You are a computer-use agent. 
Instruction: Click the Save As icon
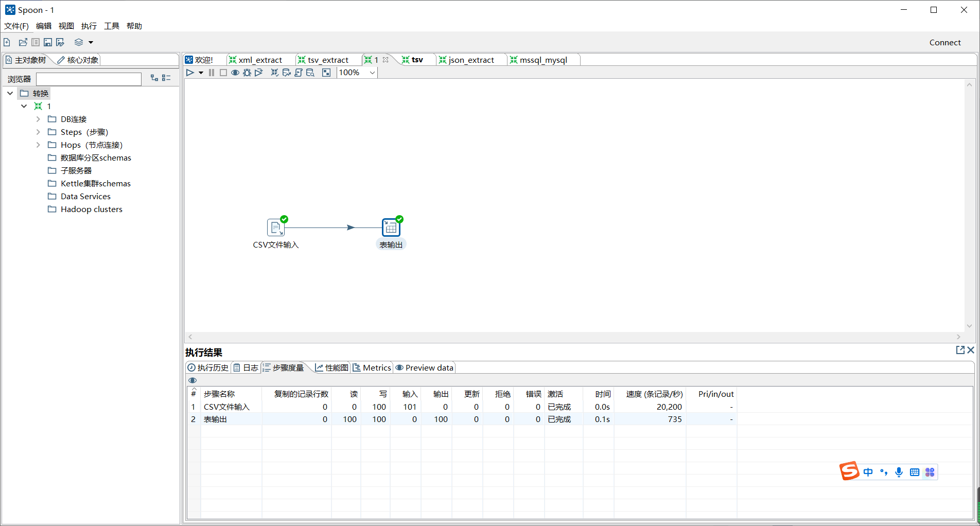click(60, 42)
